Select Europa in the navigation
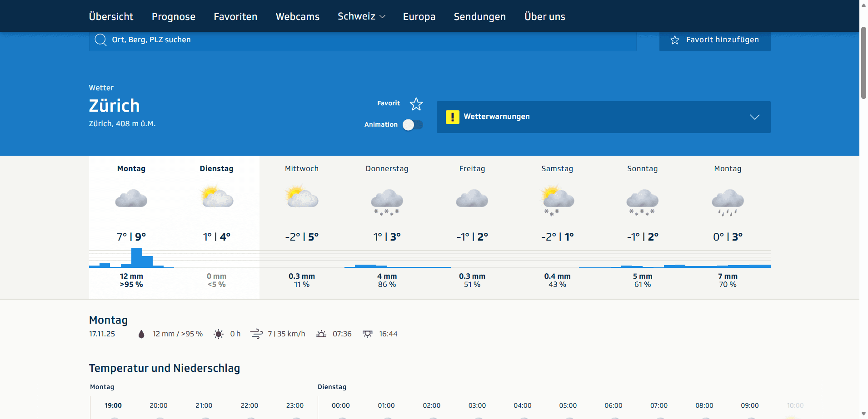Viewport: 868px width, 419px height. point(419,16)
